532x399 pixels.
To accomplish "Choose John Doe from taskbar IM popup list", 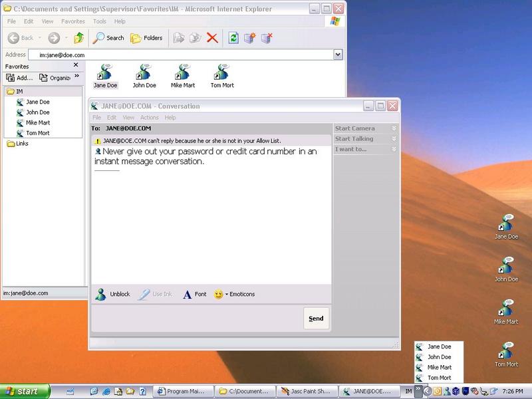I will (439, 357).
